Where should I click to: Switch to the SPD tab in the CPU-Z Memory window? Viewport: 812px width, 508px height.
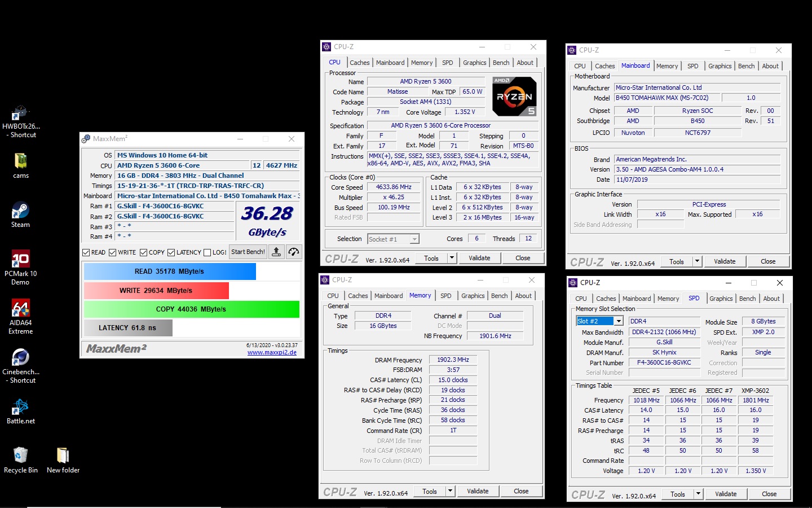click(445, 296)
